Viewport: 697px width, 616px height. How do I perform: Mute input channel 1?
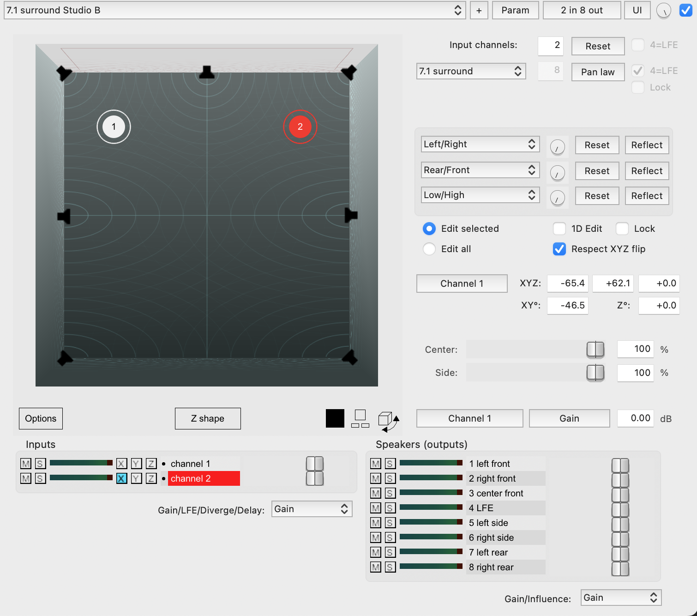click(26, 464)
